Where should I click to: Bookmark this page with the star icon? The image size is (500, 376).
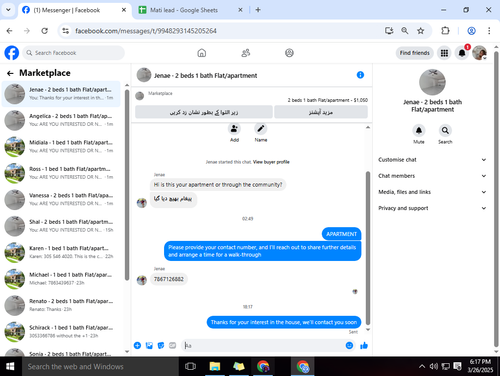[x=421, y=31]
